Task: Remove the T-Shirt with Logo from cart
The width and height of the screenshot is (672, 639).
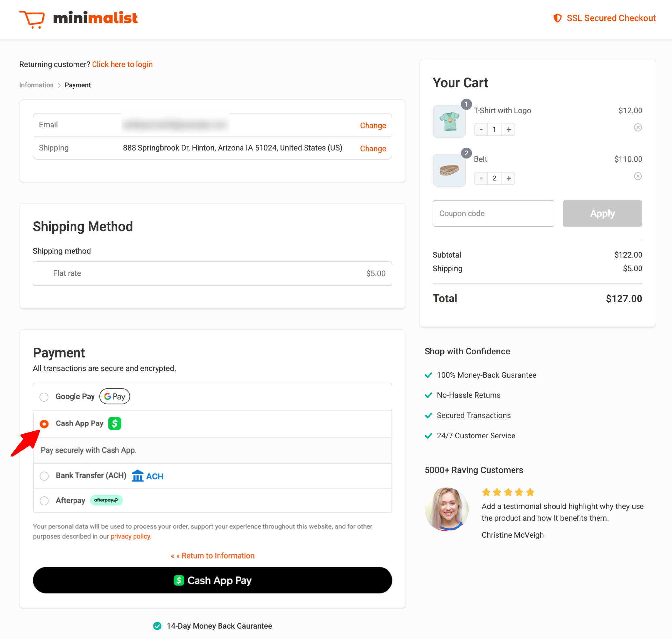Action: point(638,127)
